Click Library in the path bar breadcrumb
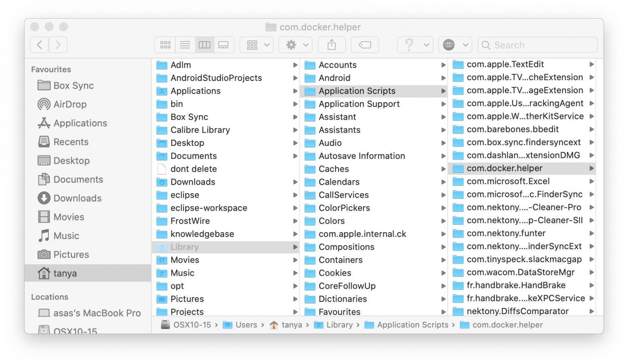The height and width of the screenshot is (364, 628). [x=340, y=325]
